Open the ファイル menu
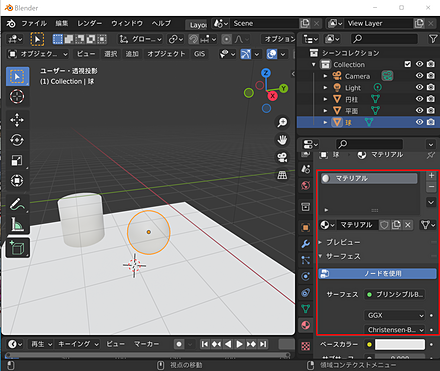 click(34, 23)
